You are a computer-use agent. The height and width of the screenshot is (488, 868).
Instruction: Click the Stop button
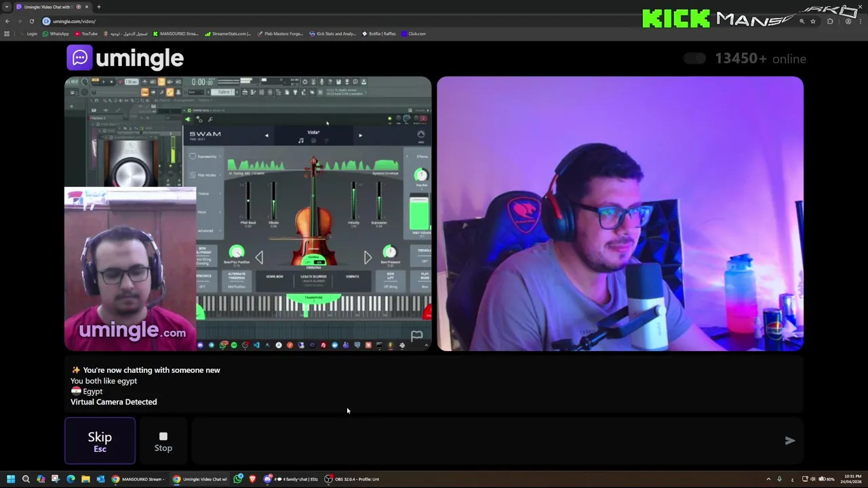(163, 441)
